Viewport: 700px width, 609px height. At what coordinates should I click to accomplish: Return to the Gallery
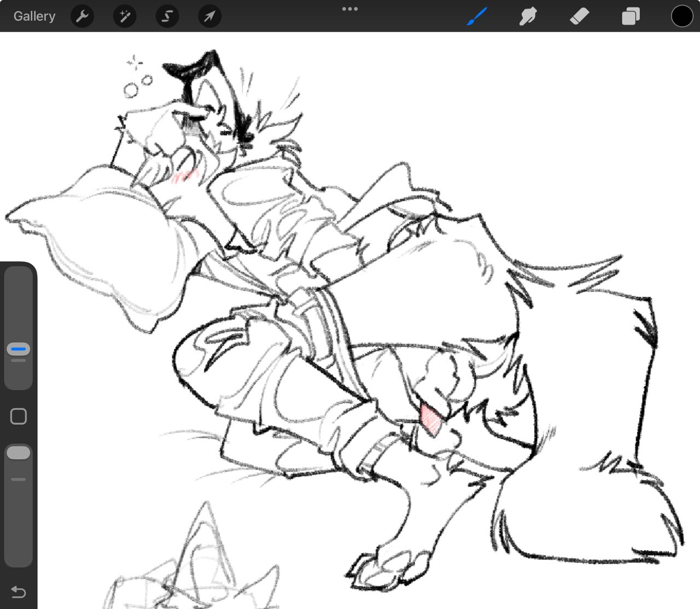point(34,16)
